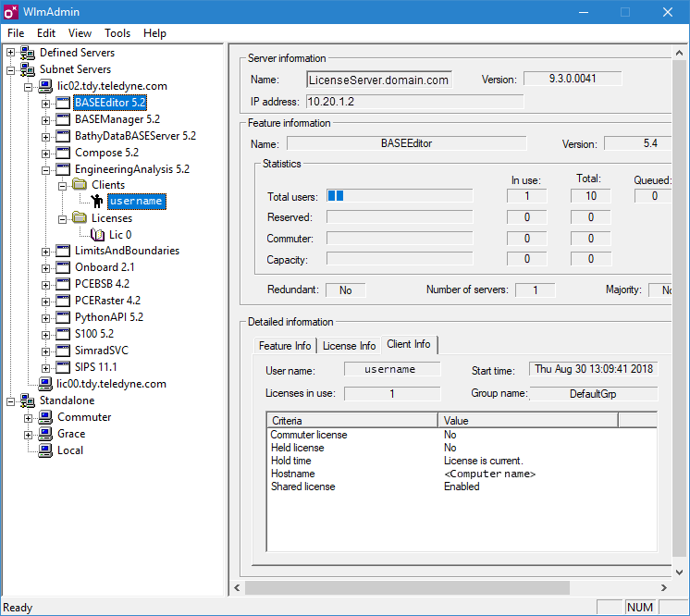Viewport: 690px width, 616px height.
Task: Click the horizontal scrollbar left arrow
Action: point(238,587)
